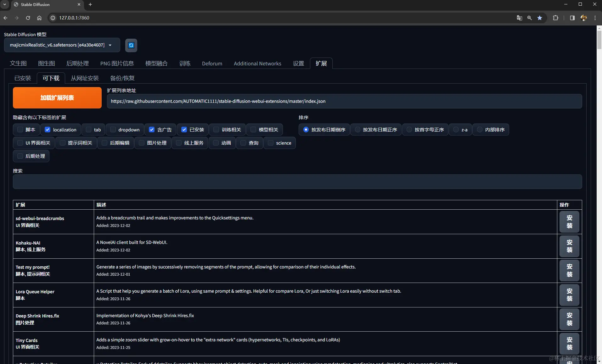View site information icon beside the URL
This screenshot has width=602, height=364.
pos(53,18)
